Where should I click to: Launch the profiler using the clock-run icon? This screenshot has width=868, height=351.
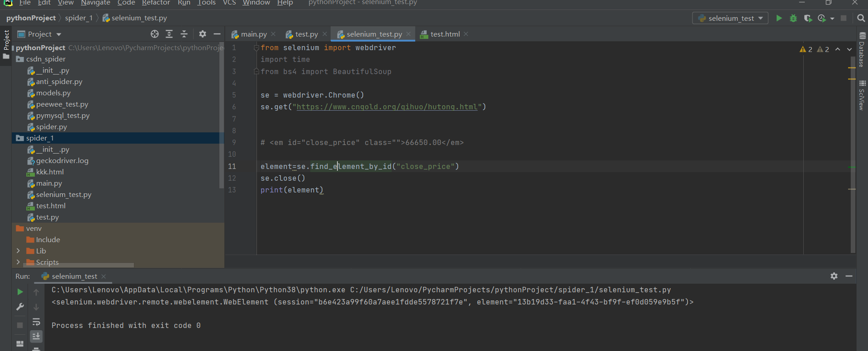(x=822, y=18)
